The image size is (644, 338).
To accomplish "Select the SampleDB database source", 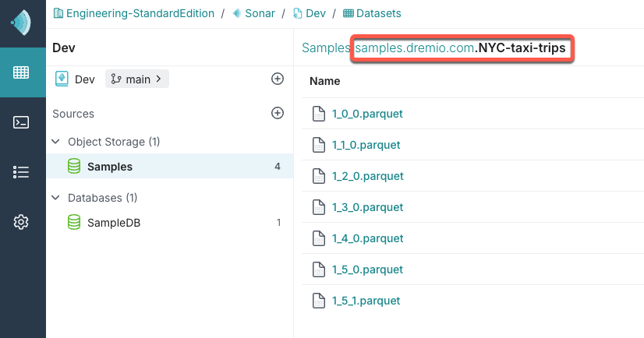I will click(x=113, y=223).
